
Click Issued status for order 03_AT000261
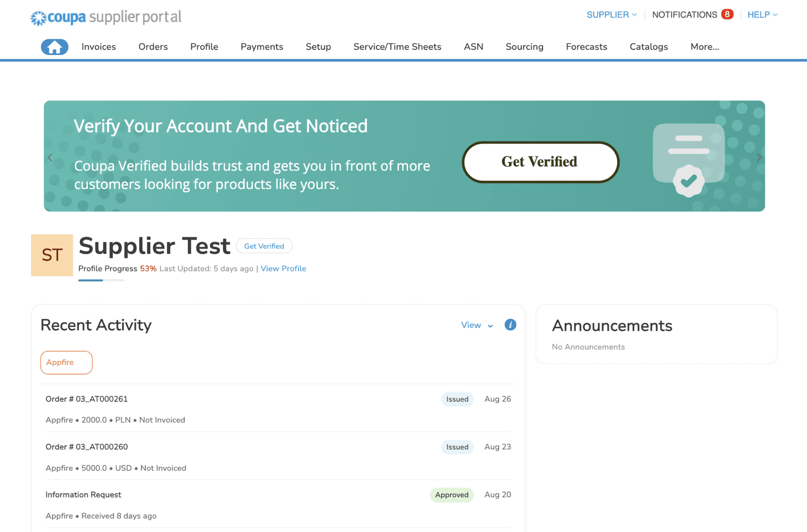coord(457,400)
